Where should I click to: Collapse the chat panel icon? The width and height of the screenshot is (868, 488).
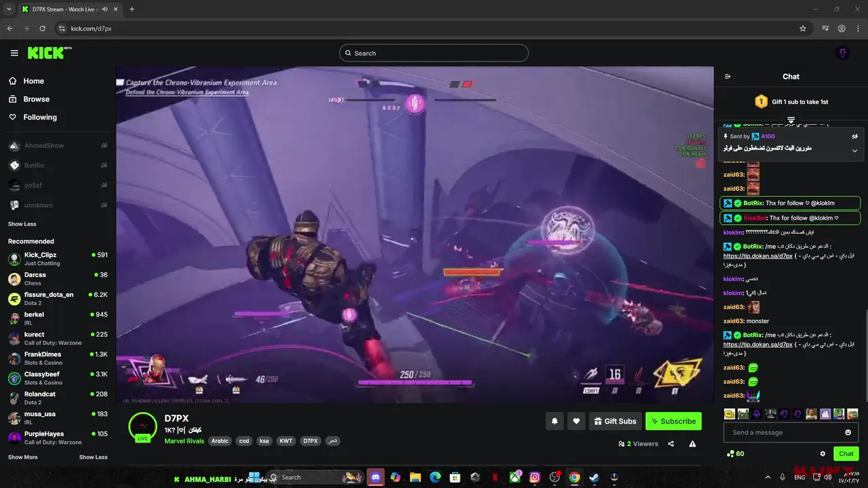pos(728,77)
